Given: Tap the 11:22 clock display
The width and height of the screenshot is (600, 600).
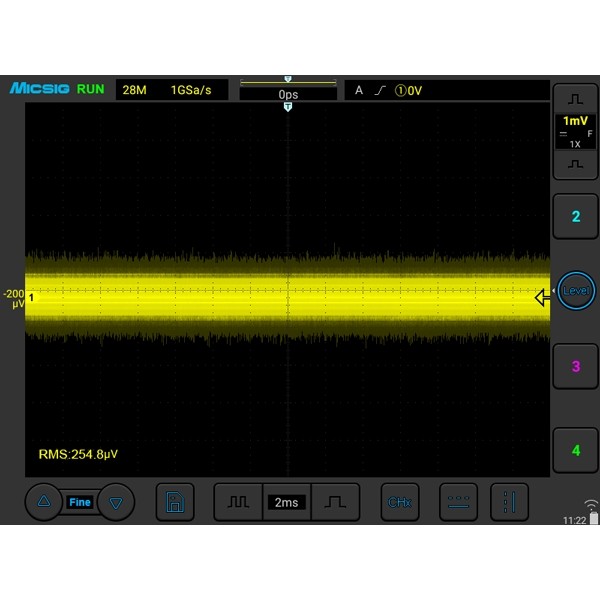Looking at the screenshot, I should [x=575, y=520].
